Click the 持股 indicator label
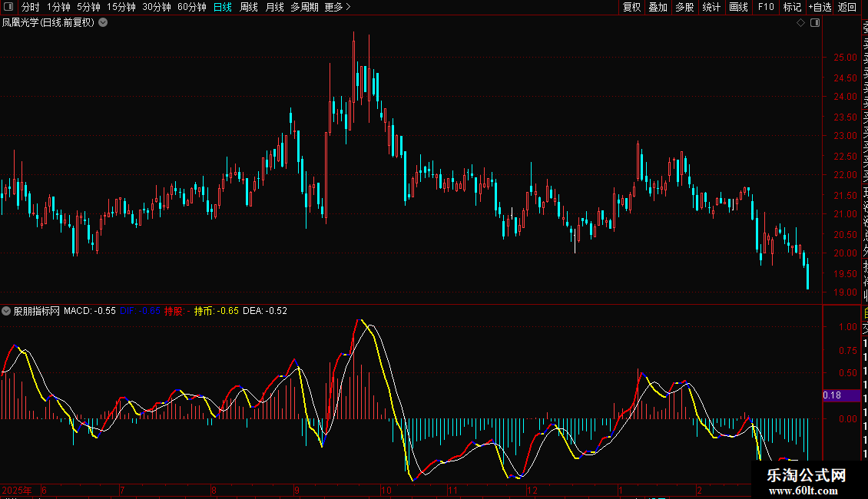The image size is (868, 499). point(177,311)
